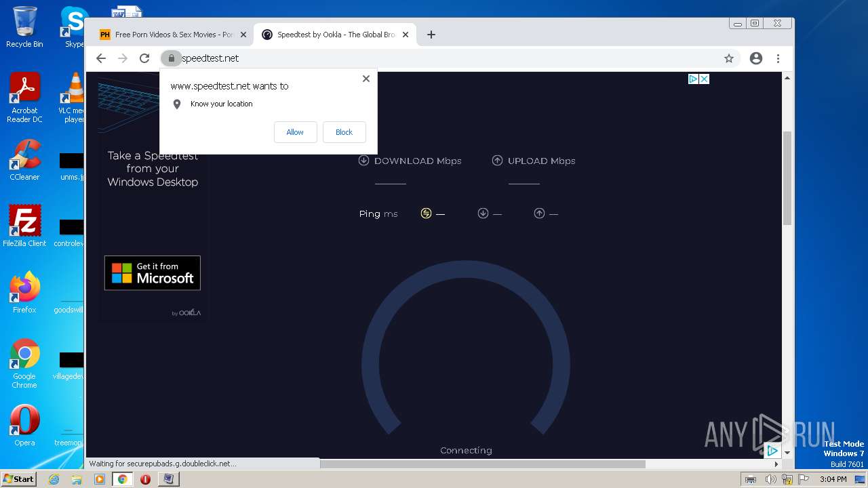Open the Chrome three-dot menu
Screen dimensions: 868x488
pyautogui.click(x=778, y=58)
